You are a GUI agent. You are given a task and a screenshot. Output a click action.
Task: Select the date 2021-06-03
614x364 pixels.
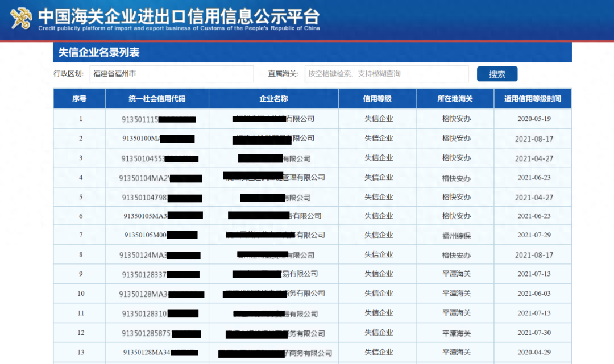click(x=534, y=293)
